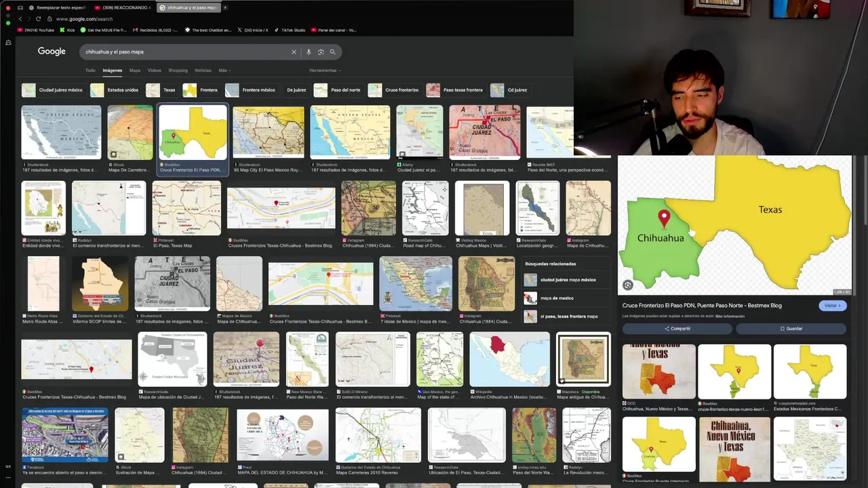868x488 pixels.
Task: Switch to the Todo results tab
Action: (x=90, y=70)
